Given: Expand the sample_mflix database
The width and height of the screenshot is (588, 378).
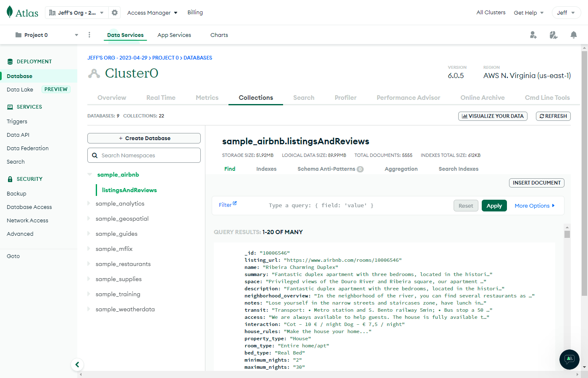Looking at the screenshot, I should (89, 249).
